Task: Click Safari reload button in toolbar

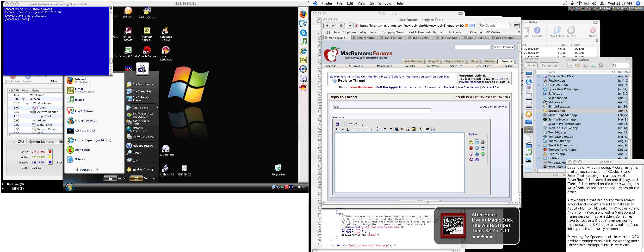Action: click(x=341, y=25)
